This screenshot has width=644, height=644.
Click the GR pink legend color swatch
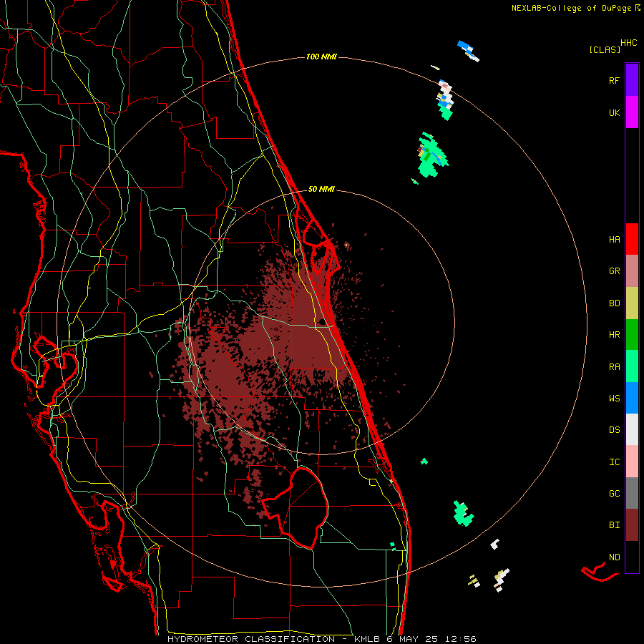632,271
